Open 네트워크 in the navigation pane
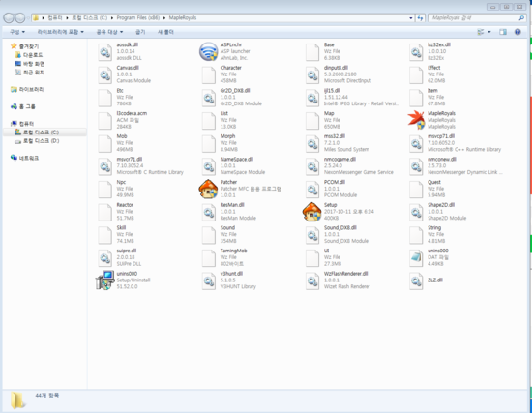 coord(28,158)
